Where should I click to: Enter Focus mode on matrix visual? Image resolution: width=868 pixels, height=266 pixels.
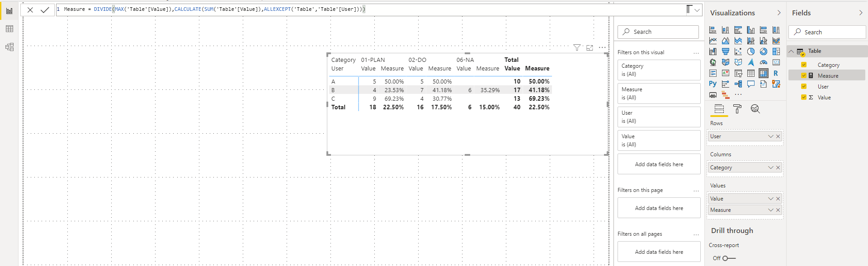pyautogui.click(x=590, y=47)
